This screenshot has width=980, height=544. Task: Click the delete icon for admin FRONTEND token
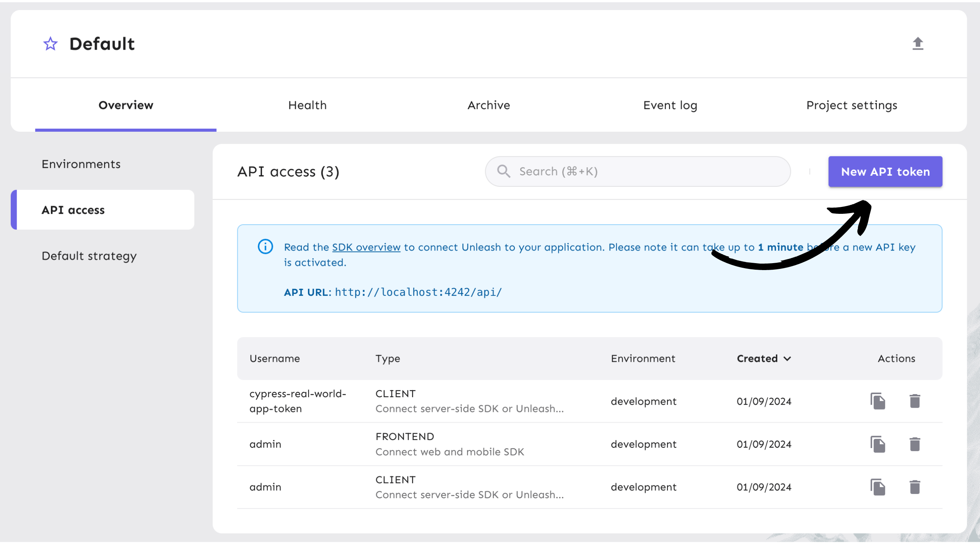(914, 443)
